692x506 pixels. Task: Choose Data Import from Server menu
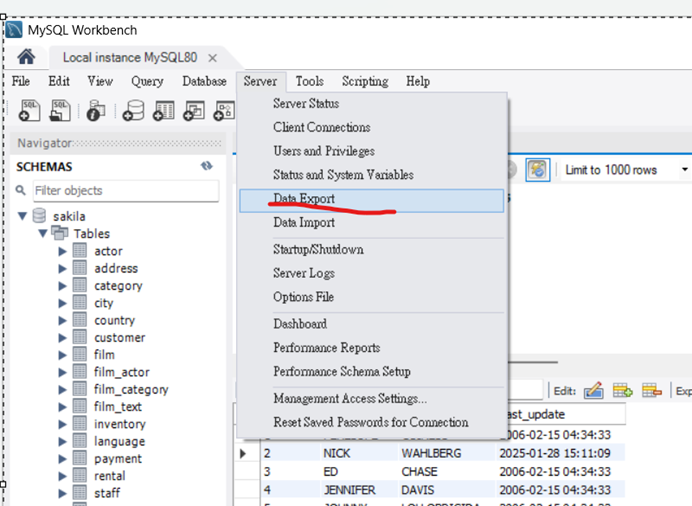point(372,222)
